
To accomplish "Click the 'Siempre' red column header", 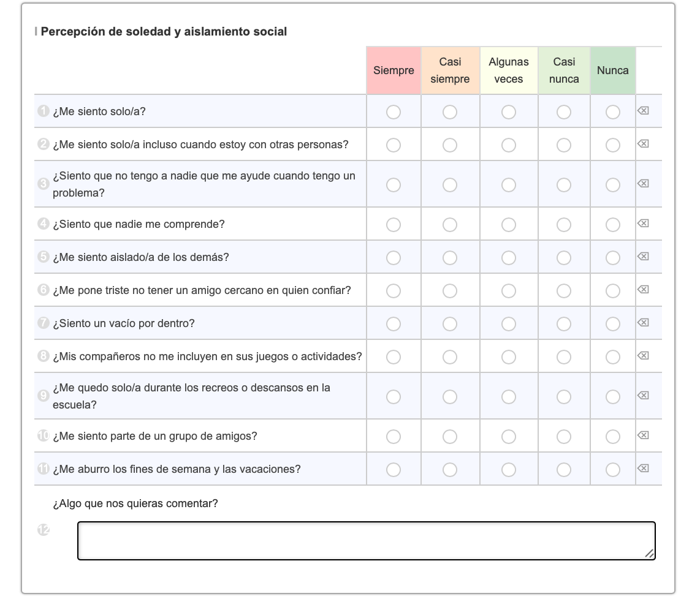I will (394, 70).
